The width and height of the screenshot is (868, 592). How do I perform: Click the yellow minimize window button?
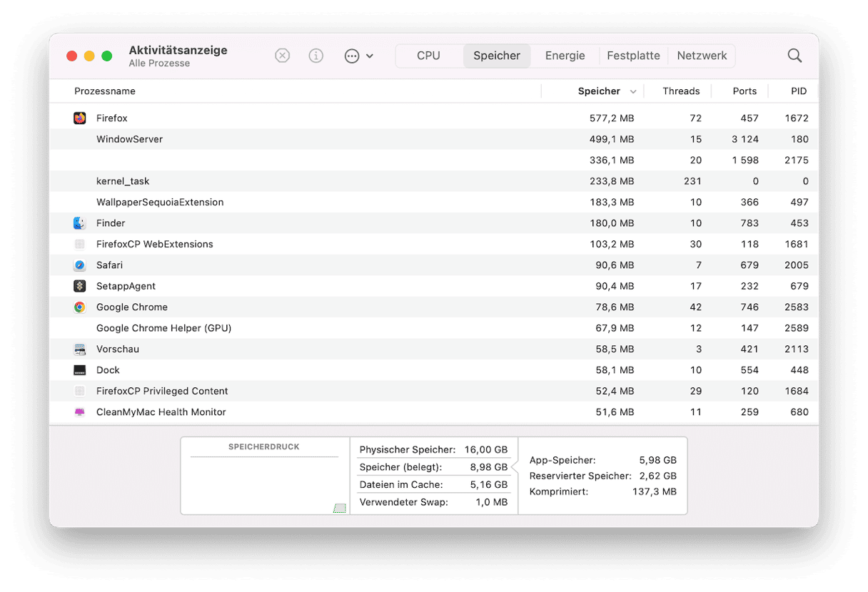click(89, 56)
